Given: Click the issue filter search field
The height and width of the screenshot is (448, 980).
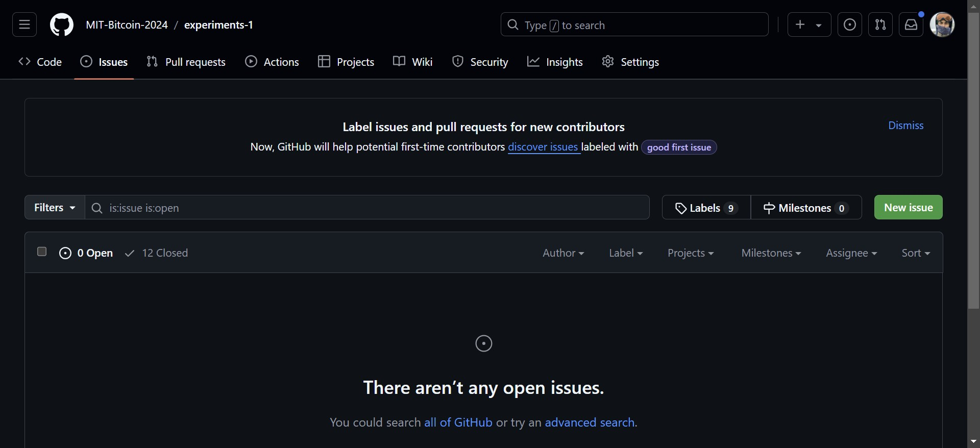Looking at the screenshot, I should click(367, 208).
